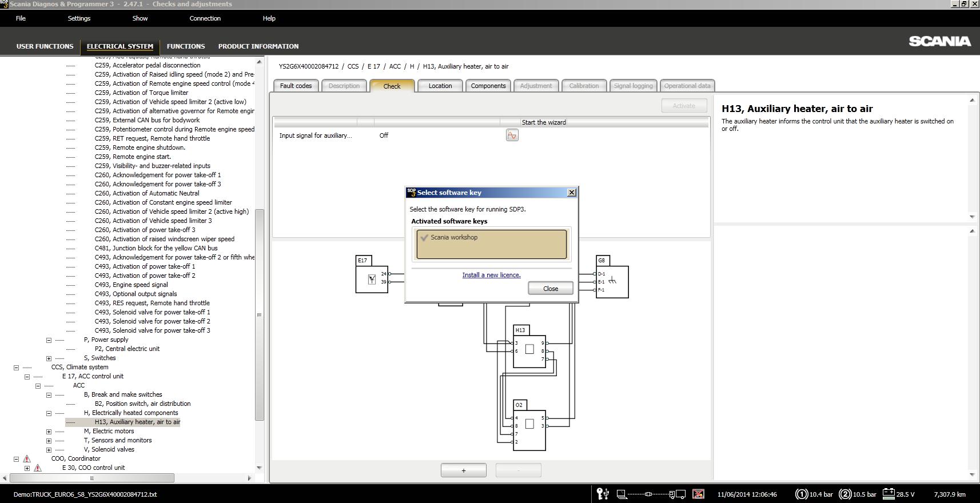
Task: Click the circuit 1 air pressure icon
Action: pyautogui.click(x=801, y=494)
